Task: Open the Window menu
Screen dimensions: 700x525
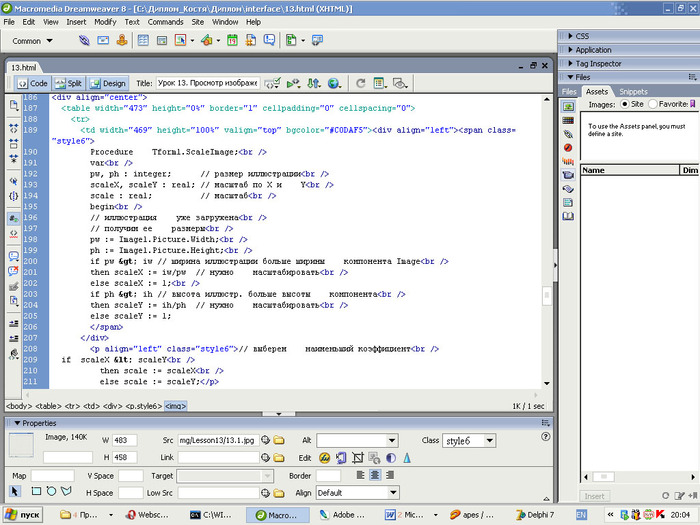Action: pos(225,22)
